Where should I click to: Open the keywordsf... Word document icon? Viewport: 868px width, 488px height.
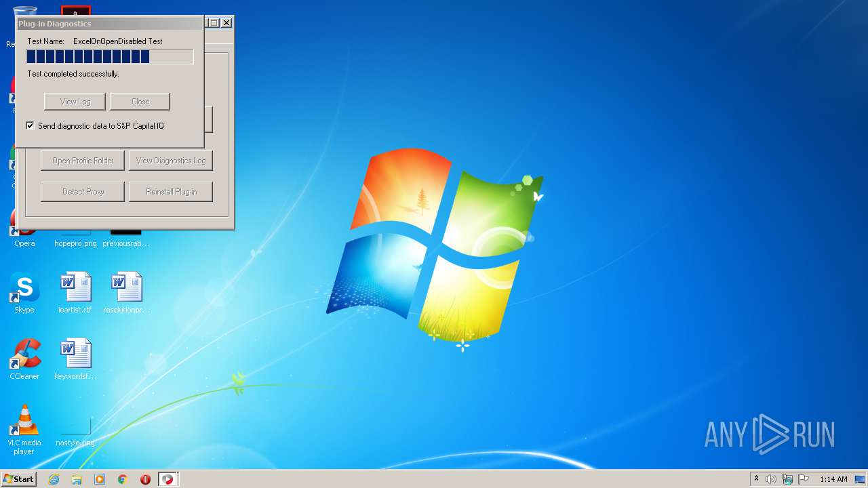pos(75,360)
